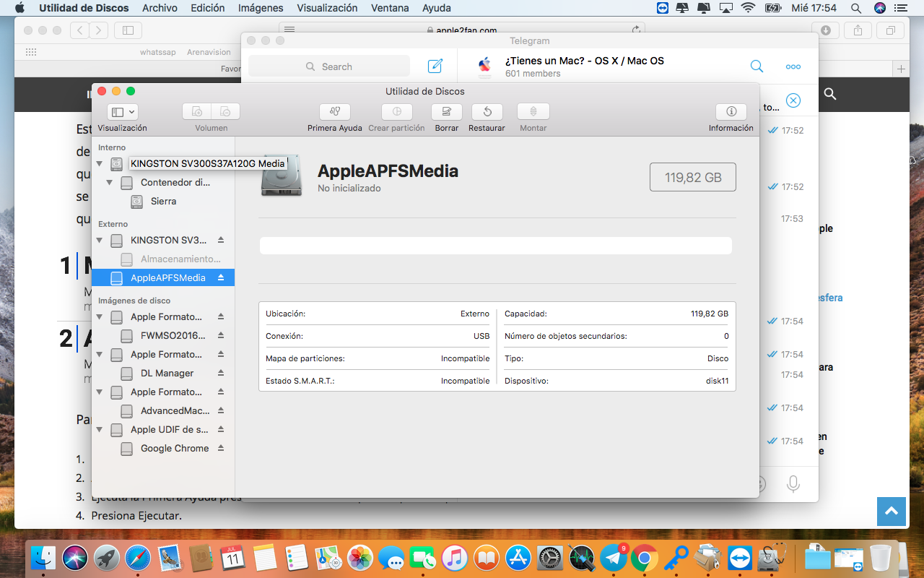
Task: Click the AppleAPFSMedia heading in the detail pane
Action: coord(388,171)
